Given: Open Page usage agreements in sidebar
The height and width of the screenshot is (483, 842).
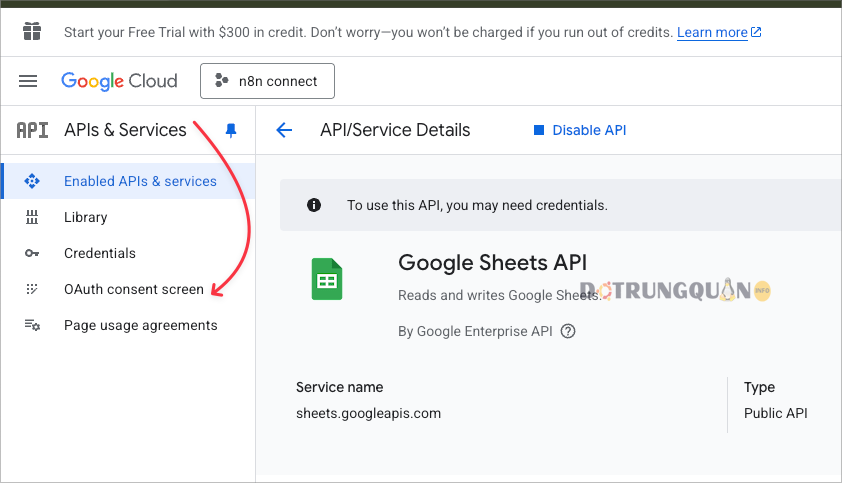Looking at the screenshot, I should click(128, 325).
